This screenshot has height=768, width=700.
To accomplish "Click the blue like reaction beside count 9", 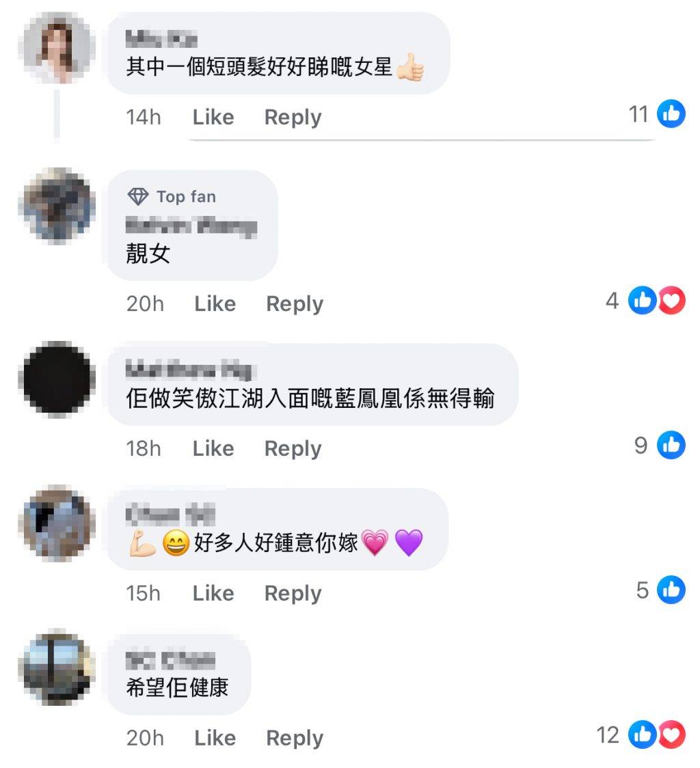I will [671, 445].
